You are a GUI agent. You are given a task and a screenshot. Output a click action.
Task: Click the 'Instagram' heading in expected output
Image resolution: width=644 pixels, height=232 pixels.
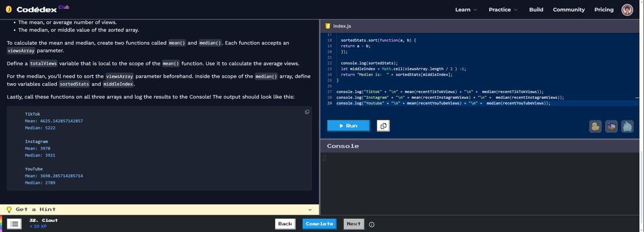36,142
